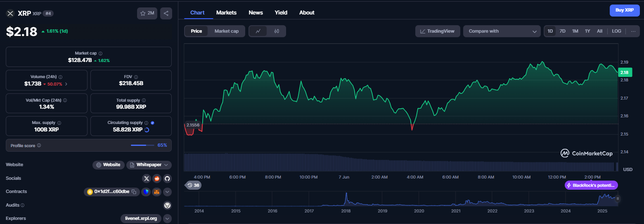Screen dimensions: 644x224
Task: Open Volume (24h) info icon
Action: click(61, 77)
